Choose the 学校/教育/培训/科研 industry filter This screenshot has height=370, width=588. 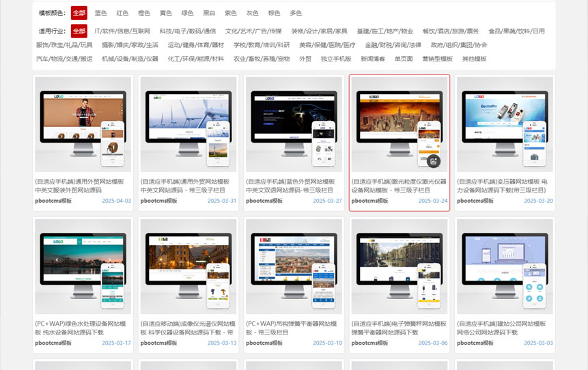tap(262, 45)
